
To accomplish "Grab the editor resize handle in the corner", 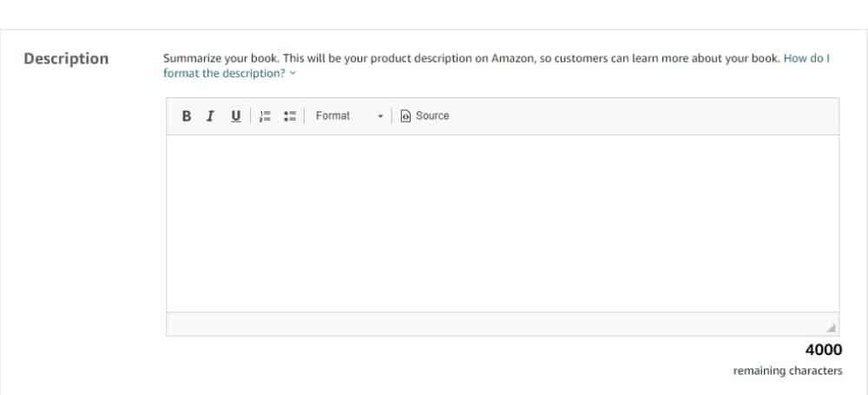I will pyautogui.click(x=831, y=327).
